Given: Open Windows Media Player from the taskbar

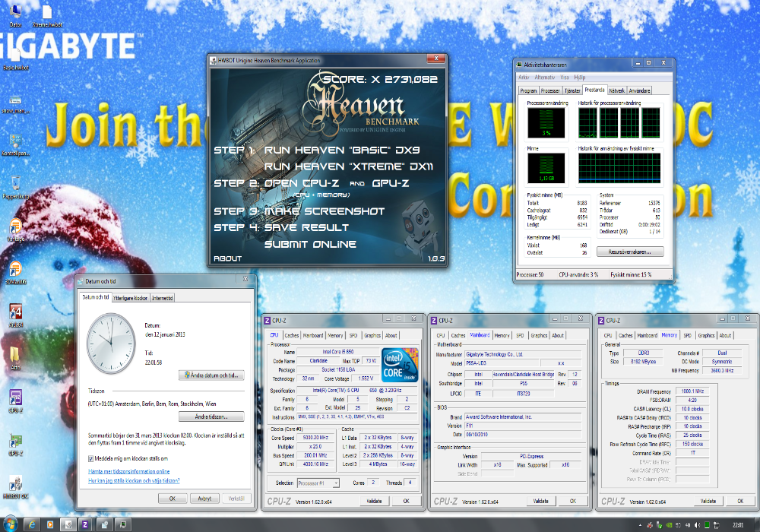Looking at the screenshot, I should tap(50, 524).
